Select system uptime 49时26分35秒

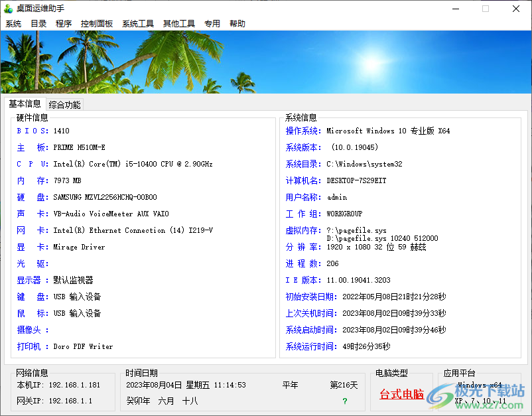click(366, 346)
